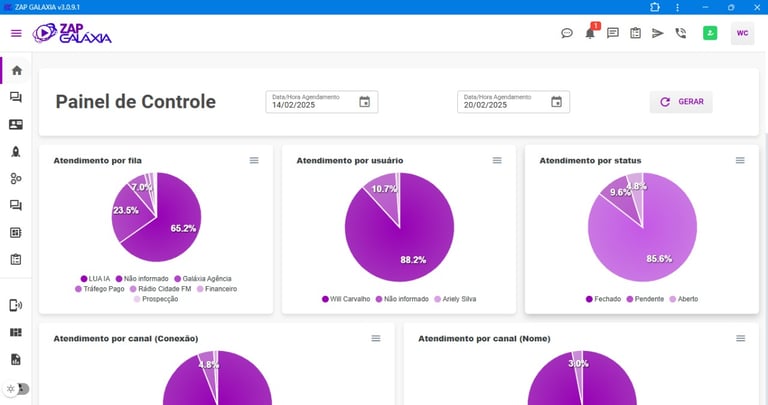Image resolution: width=768 pixels, height=405 pixels.
Task: Toggle the light/dark theme switch
Action: point(16,389)
